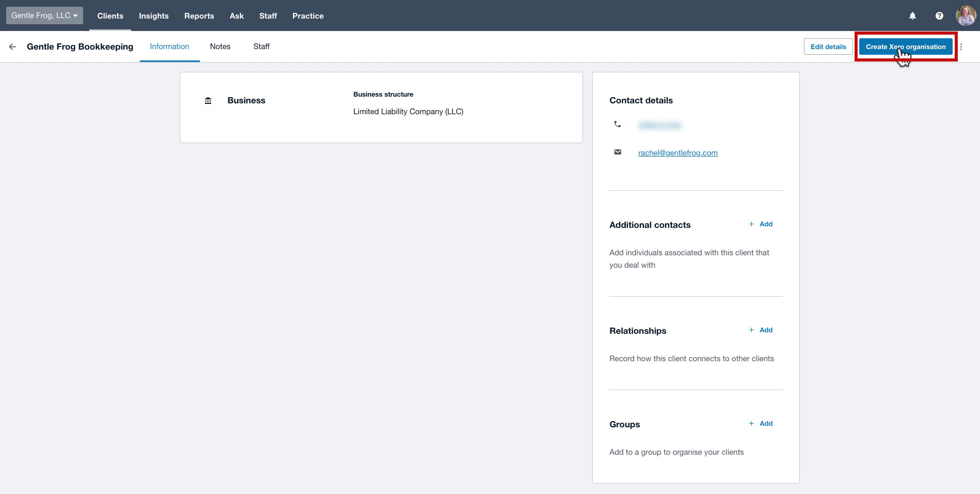Expand the Gentle Frog, LLC organisation dropdown

pyautogui.click(x=44, y=16)
